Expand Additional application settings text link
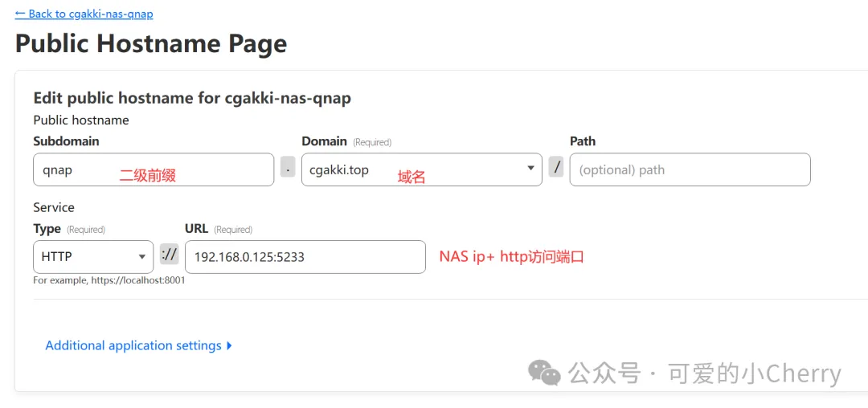 click(x=133, y=345)
